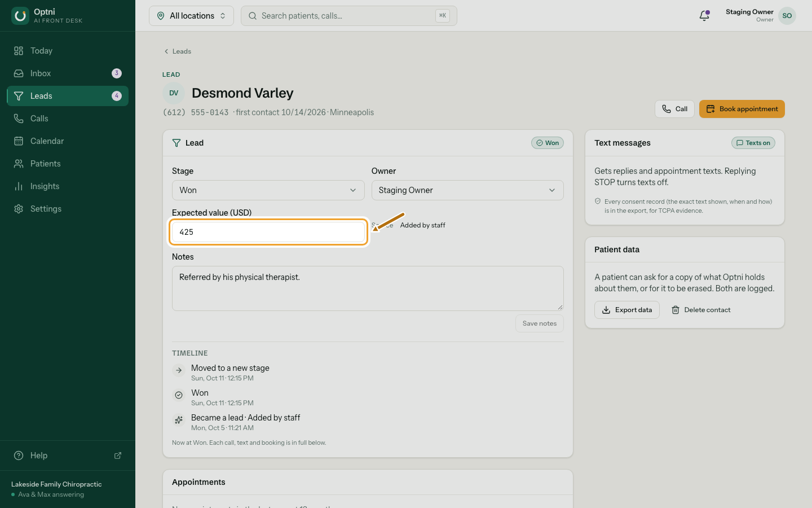812x508 pixels.
Task: Click into the Notes text area
Action: (368, 288)
